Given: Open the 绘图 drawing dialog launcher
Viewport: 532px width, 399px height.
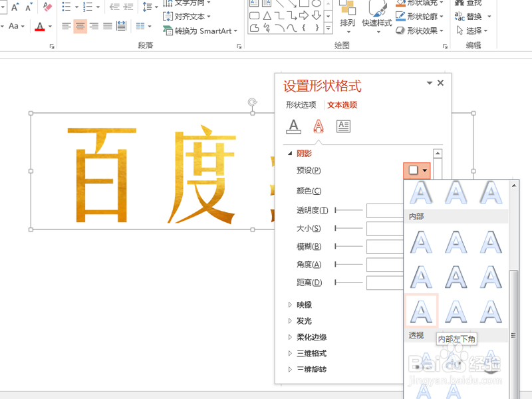Looking at the screenshot, I should (x=445, y=46).
